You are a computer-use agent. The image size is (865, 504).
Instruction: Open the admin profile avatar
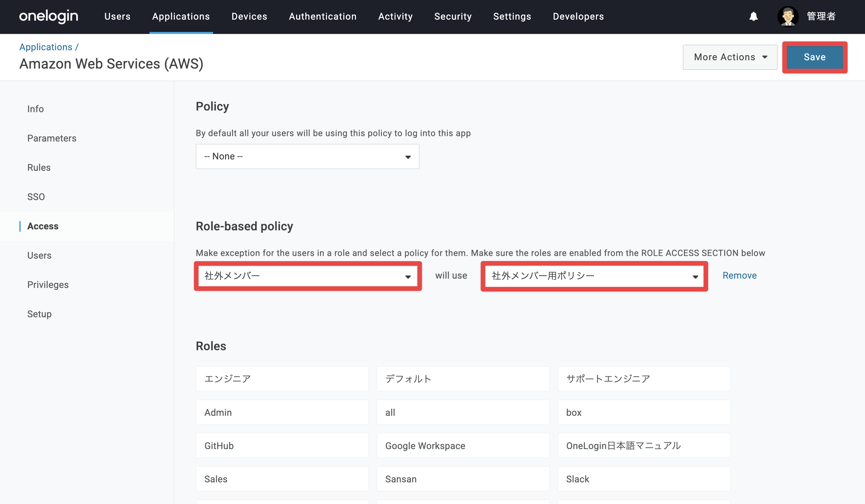[788, 16]
